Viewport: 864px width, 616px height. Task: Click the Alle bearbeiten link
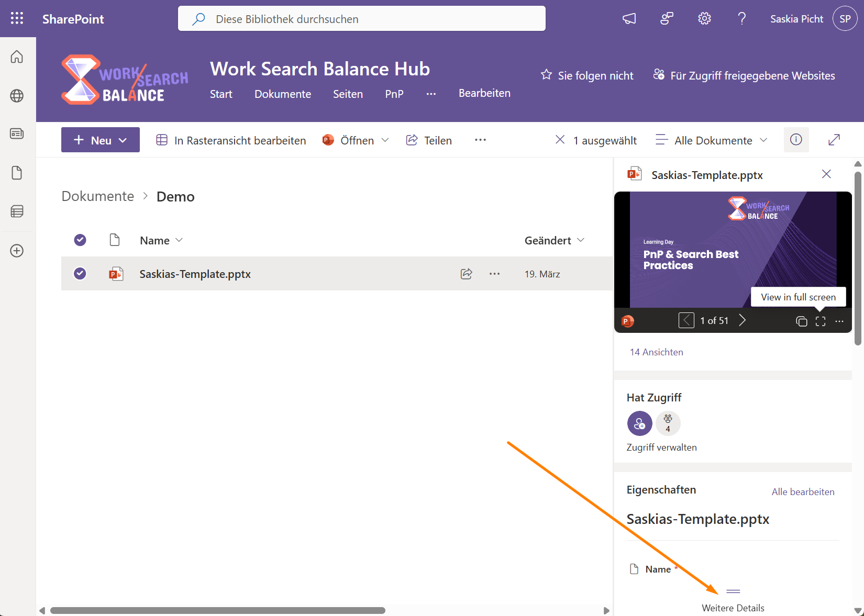[803, 492]
